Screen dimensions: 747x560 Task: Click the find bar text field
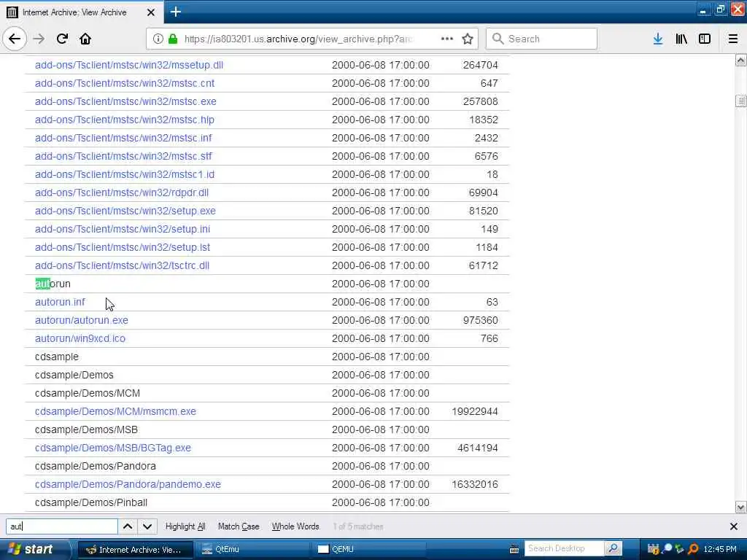coord(62,526)
